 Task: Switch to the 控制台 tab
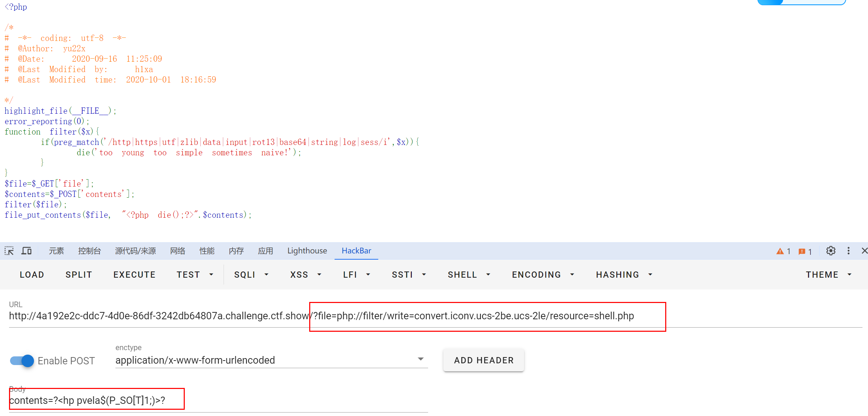89,251
